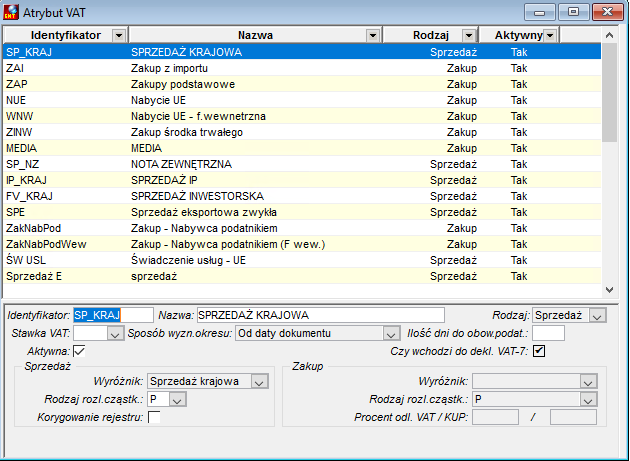Click 'SPRZEDAŻ INWESTORSKA' name cell

[x=197, y=197]
